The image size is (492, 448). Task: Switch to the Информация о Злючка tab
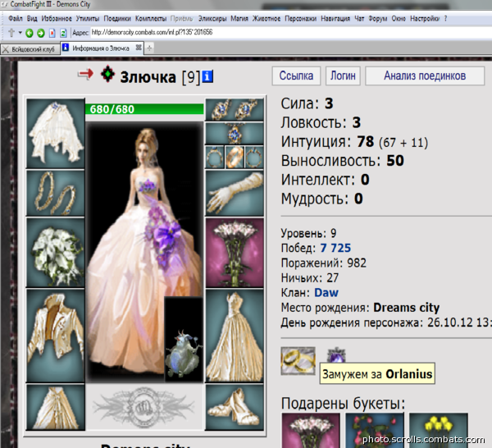[x=102, y=48]
